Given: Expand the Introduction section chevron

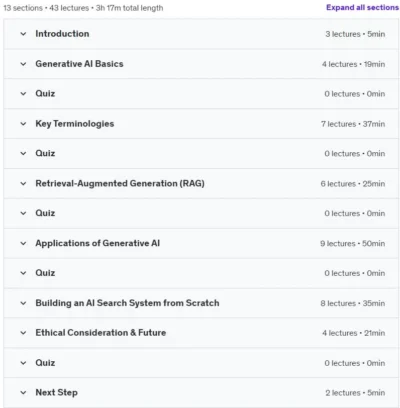Looking at the screenshot, I should [23, 34].
